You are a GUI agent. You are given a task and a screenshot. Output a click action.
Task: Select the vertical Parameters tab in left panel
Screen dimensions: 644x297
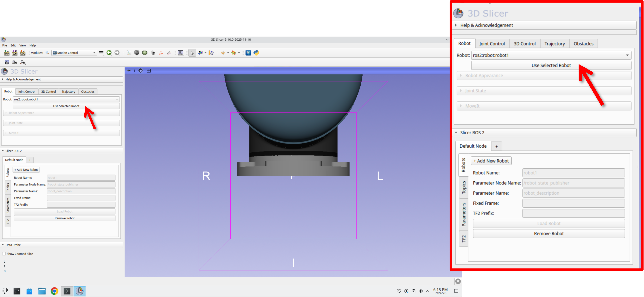tap(8, 205)
